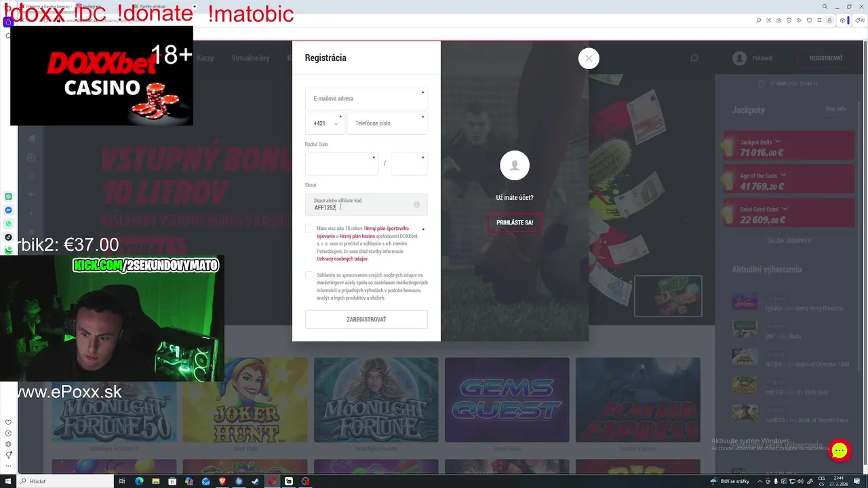868x488 pixels.
Task: Tick the marketing consent checkbox
Action: pos(309,275)
